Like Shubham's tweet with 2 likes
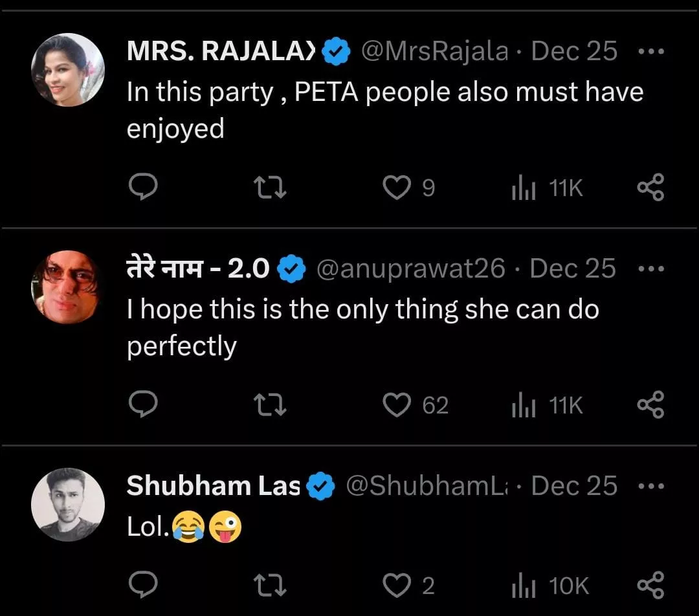Screen dimensions: 699x616 point(397,586)
